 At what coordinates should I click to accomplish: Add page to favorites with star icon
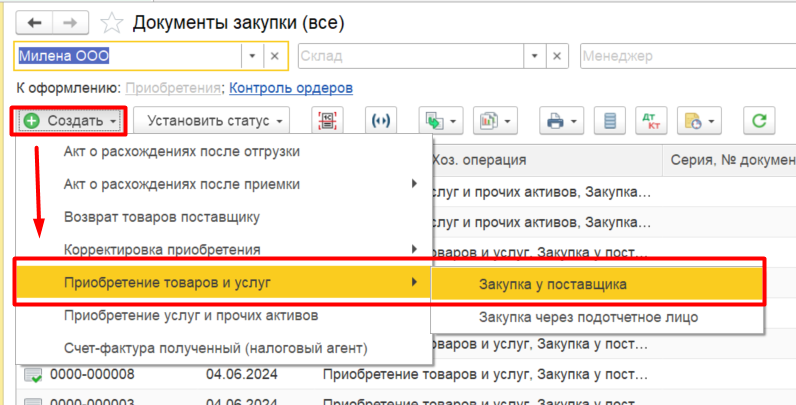111,23
